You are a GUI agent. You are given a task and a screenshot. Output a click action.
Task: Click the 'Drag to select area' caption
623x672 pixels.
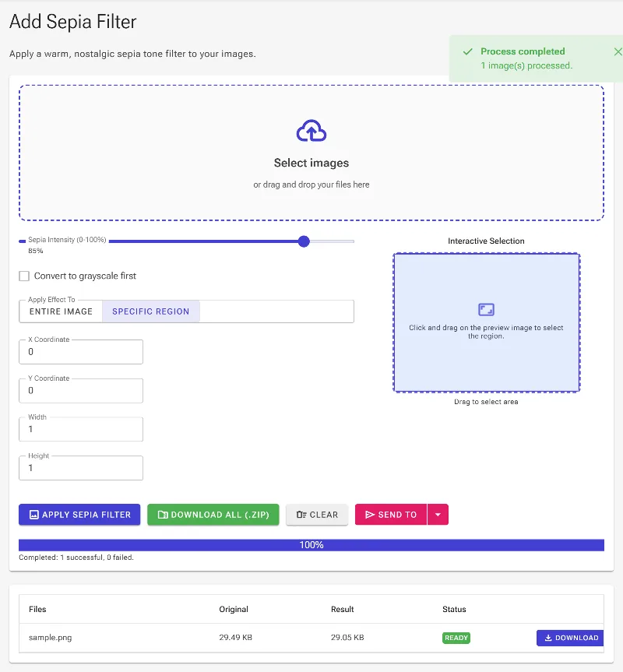tap(486, 402)
